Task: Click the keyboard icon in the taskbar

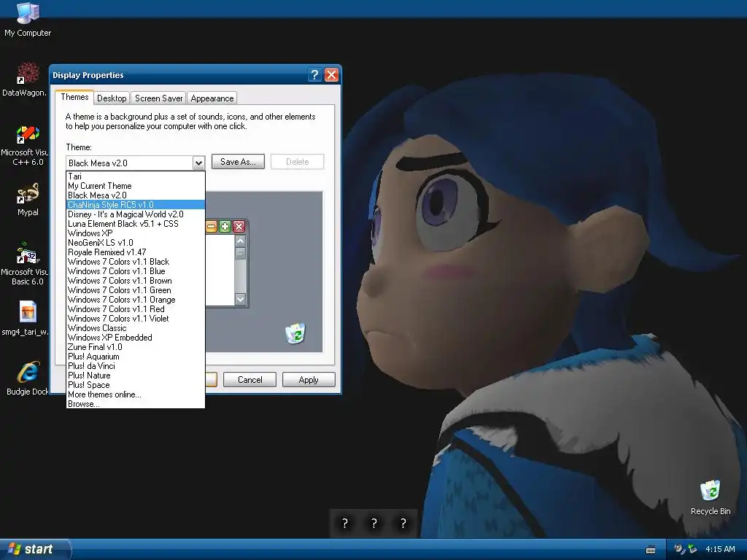Action: tap(650, 550)
